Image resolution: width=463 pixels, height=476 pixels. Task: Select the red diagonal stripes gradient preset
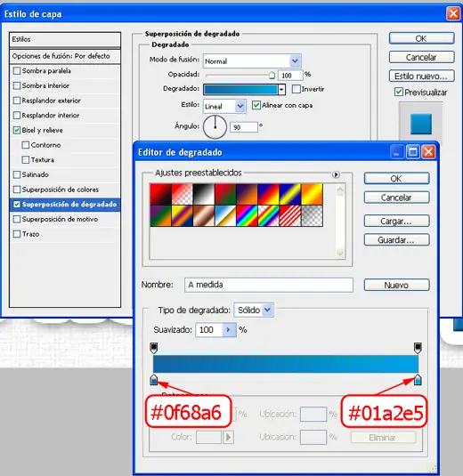(x=290, y=216)
